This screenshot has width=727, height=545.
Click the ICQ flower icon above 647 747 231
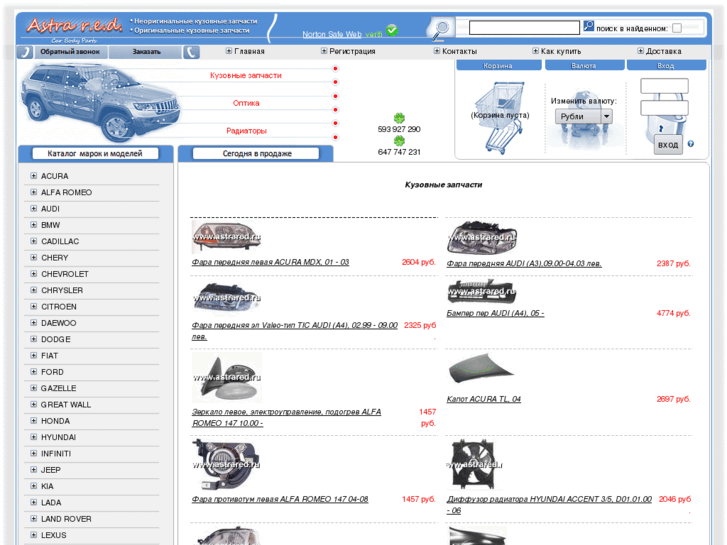[x=399, y=141]
